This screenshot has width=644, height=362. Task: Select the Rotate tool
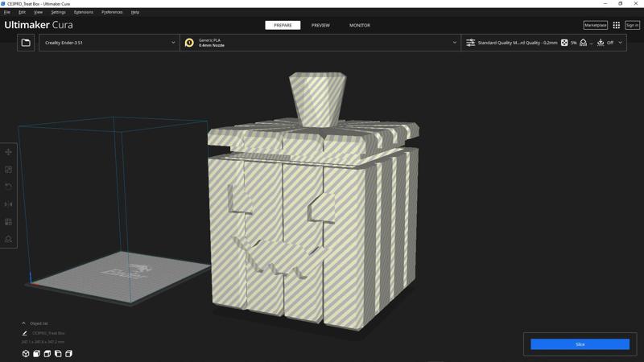[8, 187]
